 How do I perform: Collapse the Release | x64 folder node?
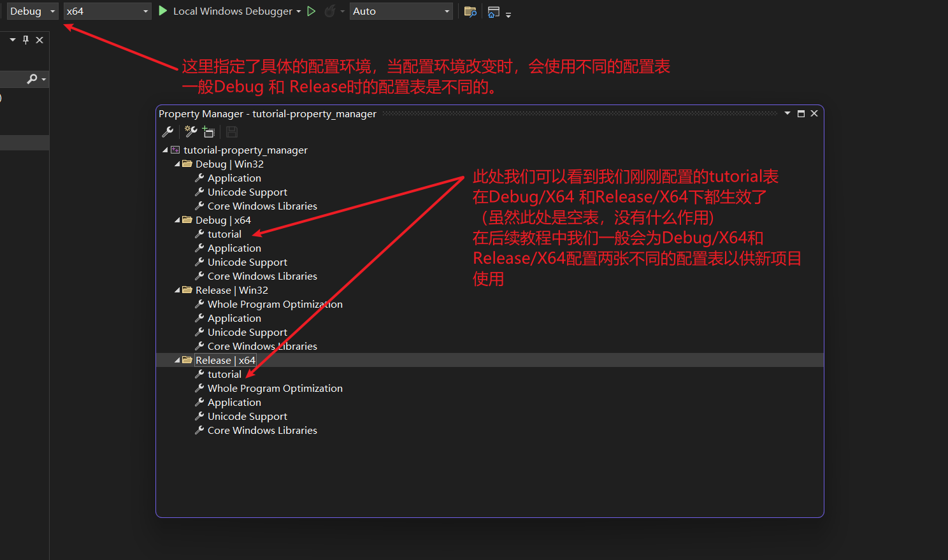coord(177,361)
